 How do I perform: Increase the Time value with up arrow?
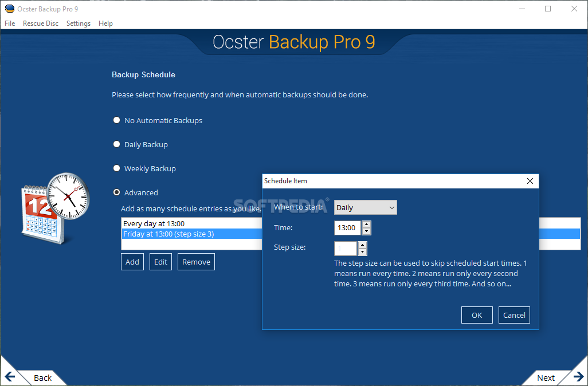tap(366, 224)
